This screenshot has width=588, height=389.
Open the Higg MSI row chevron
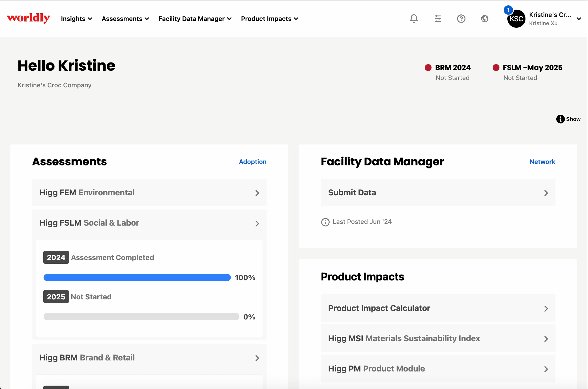tap(546, 339)
